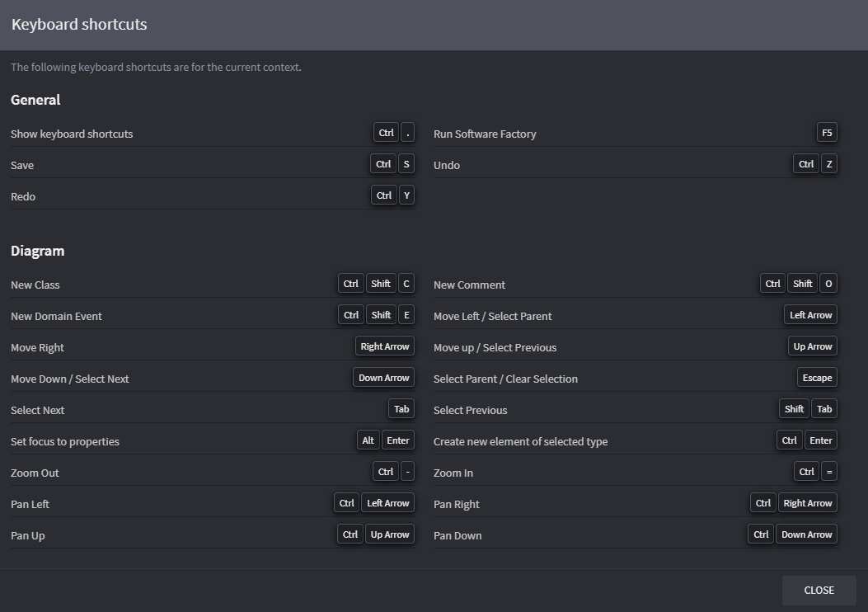Viewport: 868px width, 612px height.
Task: Click the CLOSE button
Action: pyautogui.click(x=819, y=590)
